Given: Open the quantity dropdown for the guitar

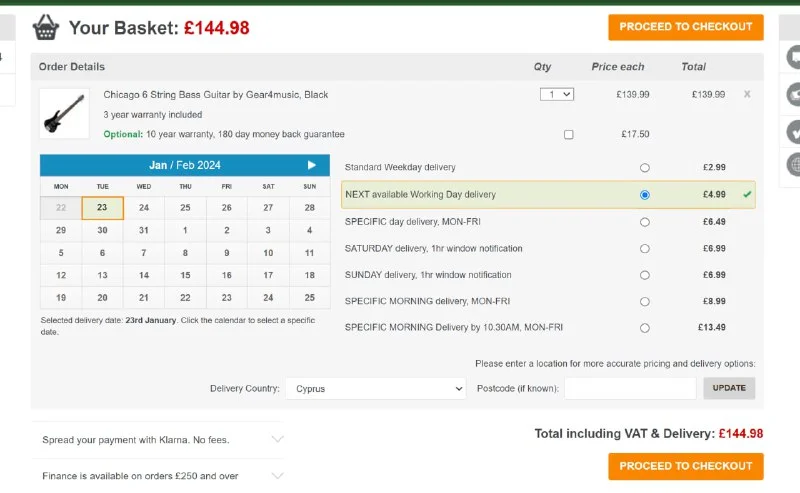Looking at the screenshot, I should point(556,94).
